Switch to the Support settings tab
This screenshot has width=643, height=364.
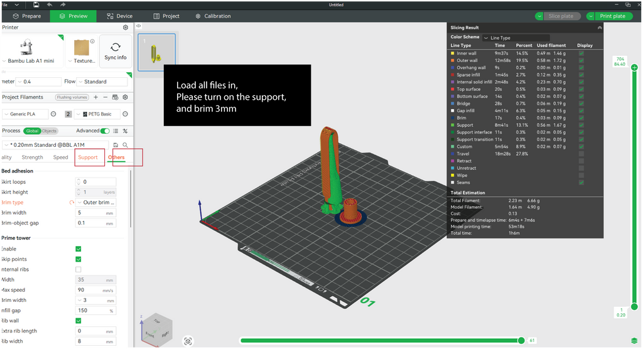tap(88, 158)
